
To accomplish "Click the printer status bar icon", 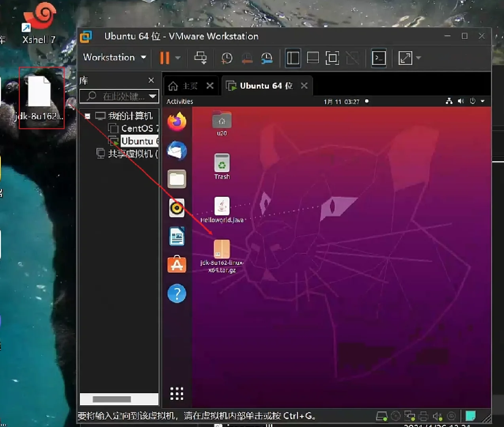I will 423,416.
